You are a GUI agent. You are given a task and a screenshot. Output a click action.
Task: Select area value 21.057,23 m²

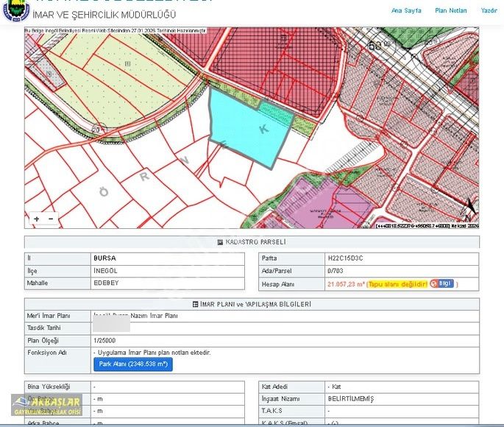pyautogui.click(x=347, y=284)
